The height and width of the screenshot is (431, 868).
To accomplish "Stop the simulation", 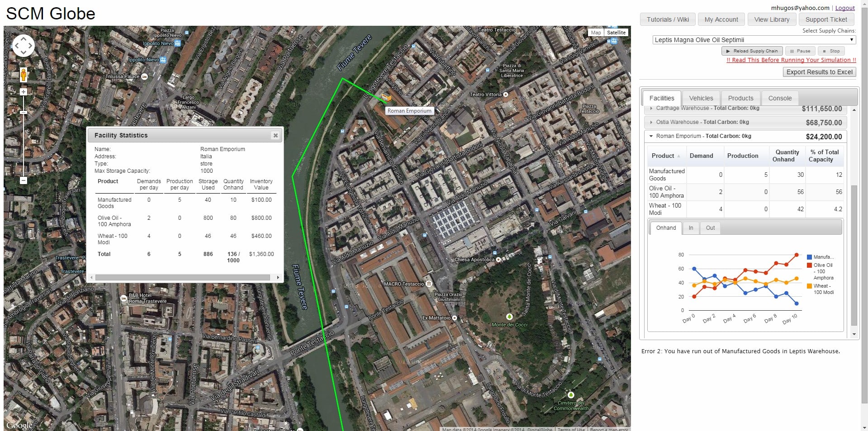I will click(831, 51).
